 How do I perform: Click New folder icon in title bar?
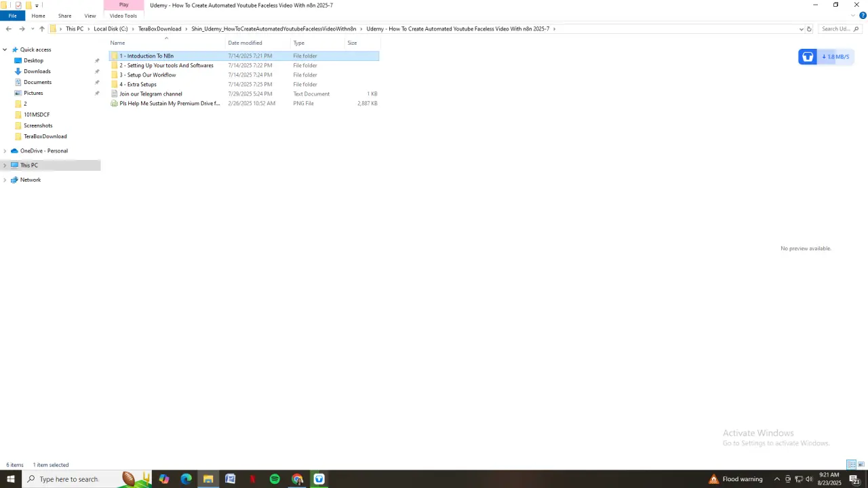tap(28, 5)
